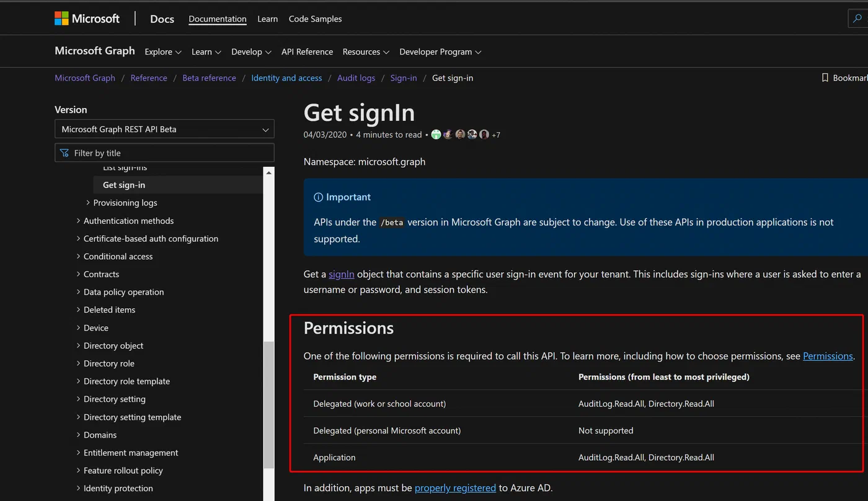
Task: Expand the Device tree node
Action: click(78, 328)
